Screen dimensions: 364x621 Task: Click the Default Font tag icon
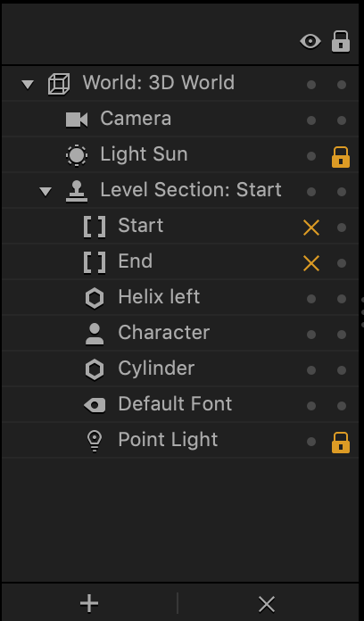click(x=95, y=405)
